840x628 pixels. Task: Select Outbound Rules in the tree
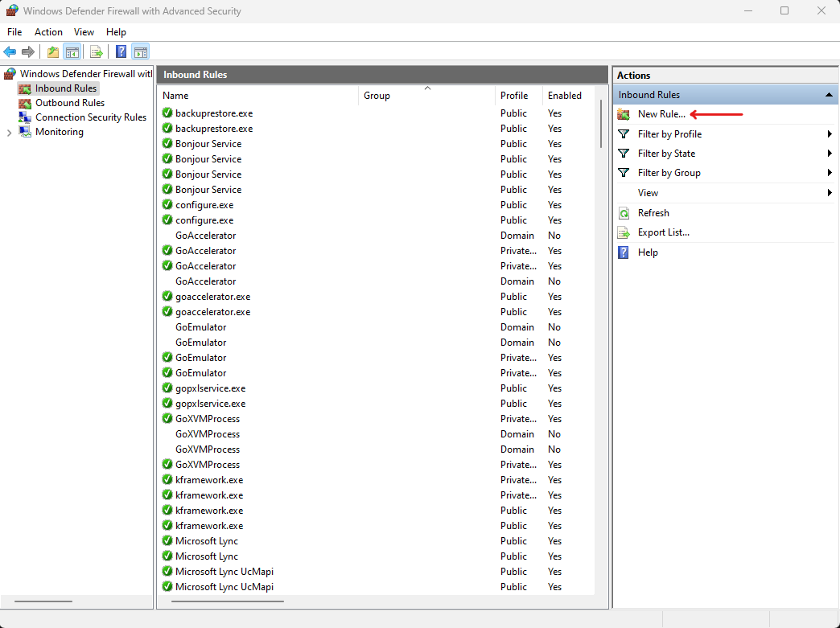[x=70, y=103]
